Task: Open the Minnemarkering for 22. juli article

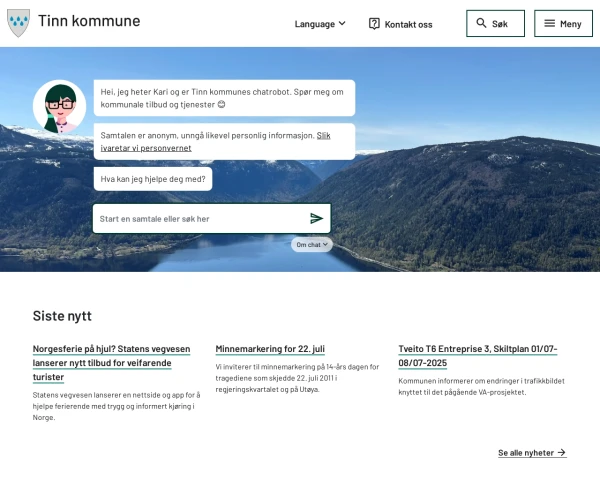Action: pos(270,349)
